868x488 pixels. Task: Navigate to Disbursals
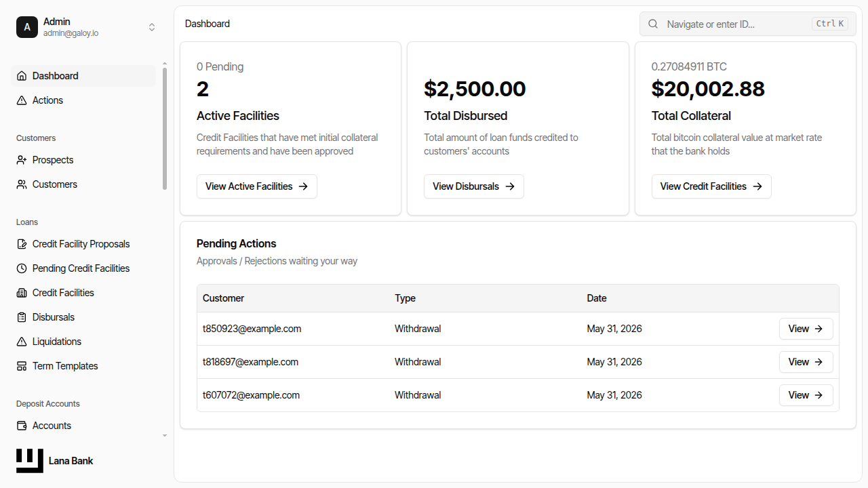point(83,317)
